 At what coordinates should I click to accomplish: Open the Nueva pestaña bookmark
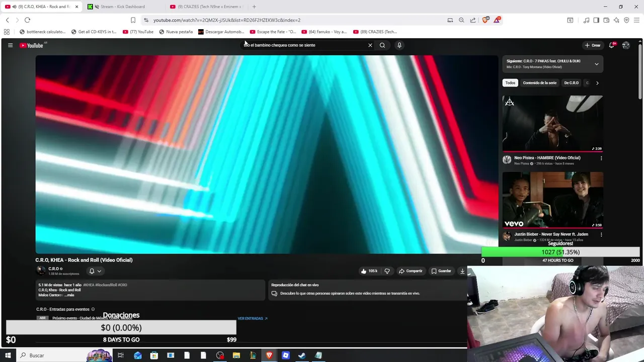(176, 32)
